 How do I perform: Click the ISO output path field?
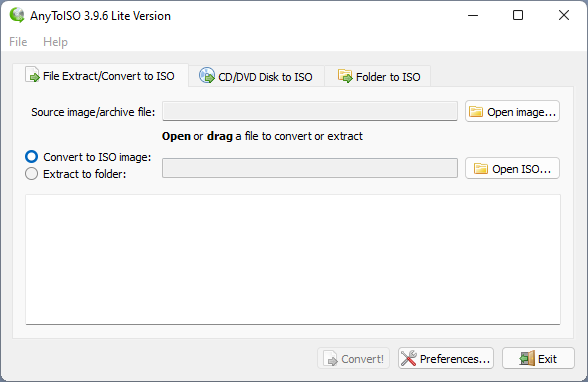click(x=310, y=168)
